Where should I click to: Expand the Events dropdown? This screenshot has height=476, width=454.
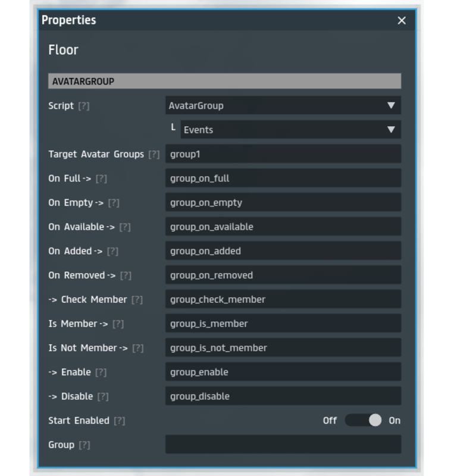(x=290, y=130)
